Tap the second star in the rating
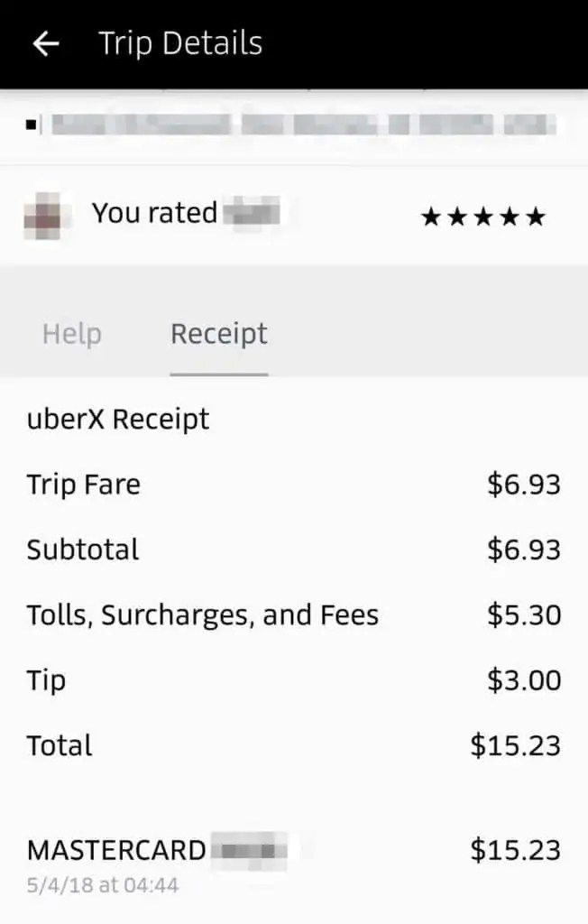 point(456,215)
